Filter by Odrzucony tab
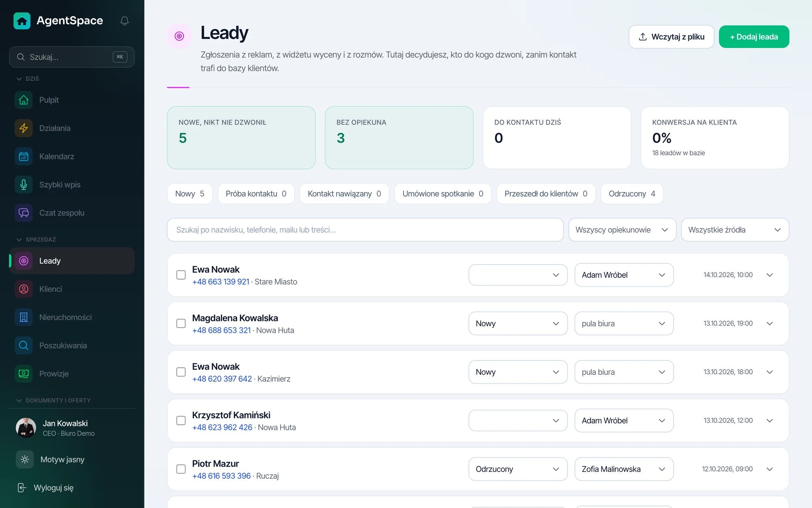 pos(632,194)
